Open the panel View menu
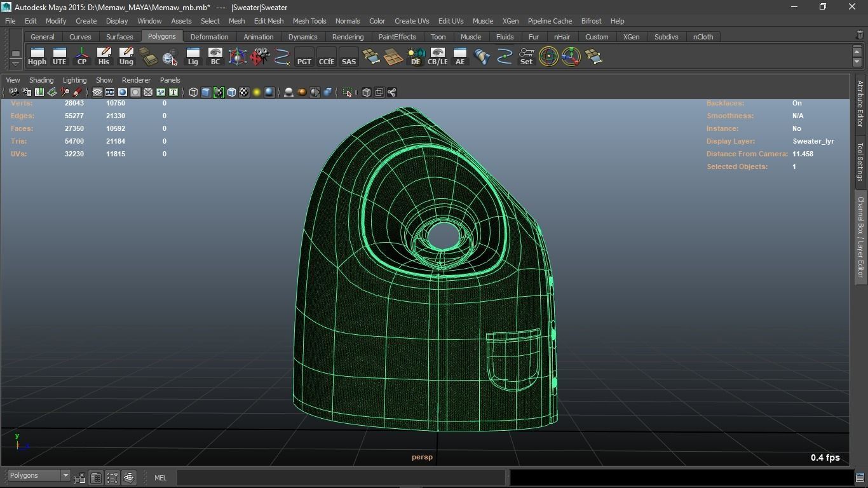Viewport: 868px width, 488px height. tap(13, 80)
